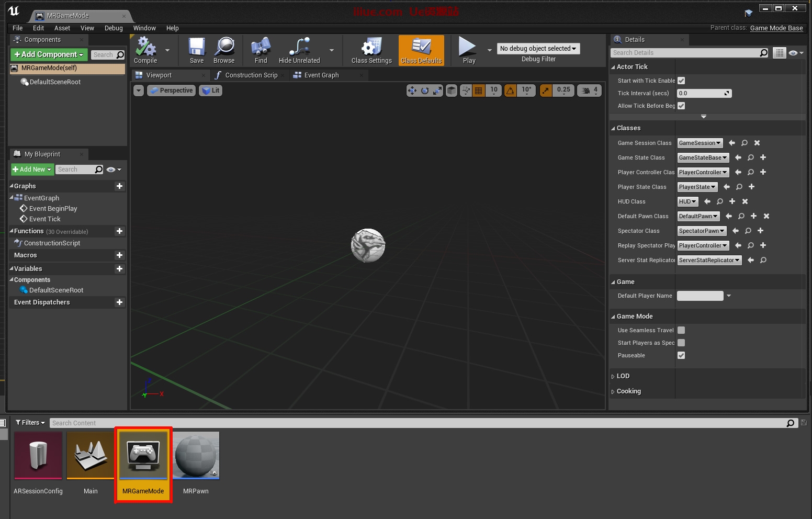Open the Default Pawn Class dropdown
Image resolution: width=812 pixels, height=519 pixels.
tap(698, 216)
